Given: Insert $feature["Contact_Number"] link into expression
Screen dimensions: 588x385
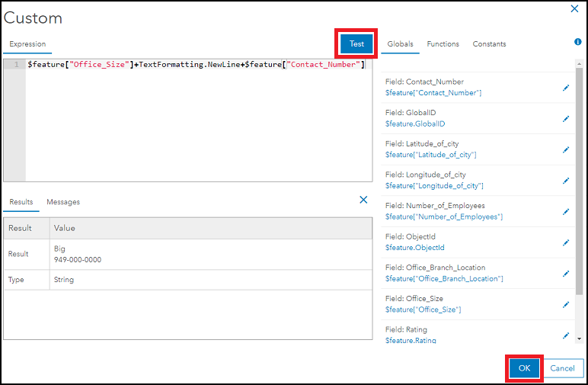Looking at the screenshot, I should tap(433, 93).
